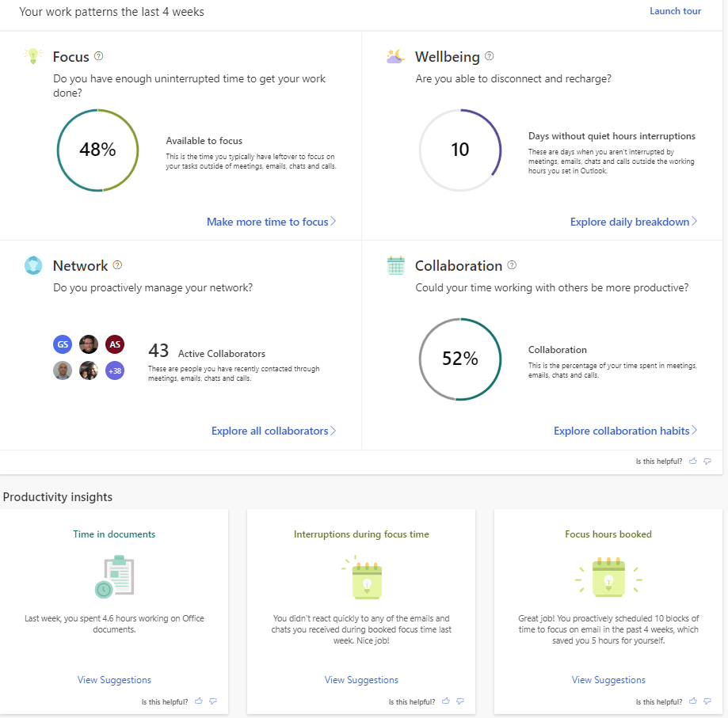Open Explore collaboration habits link
Image resolution: width=728 pixels, height=718 pixels.
point(625,431)
